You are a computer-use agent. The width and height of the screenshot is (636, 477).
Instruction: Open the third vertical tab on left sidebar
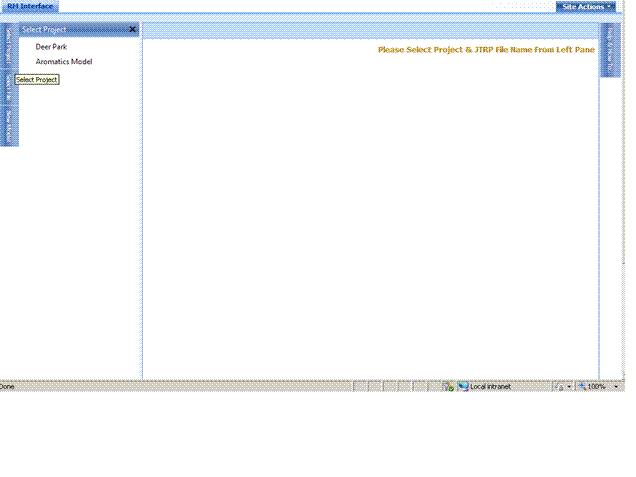pos(9,127)
